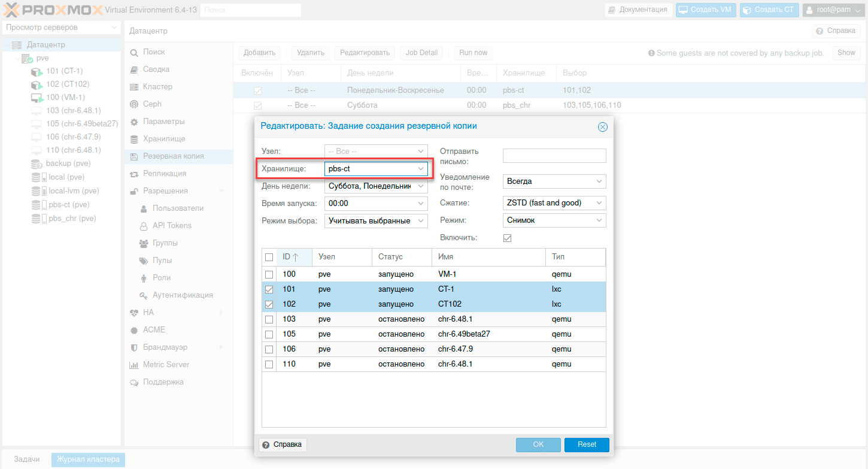Check the box for VM 100
Viewport: 868px width, 469px height.
point(269,274)
